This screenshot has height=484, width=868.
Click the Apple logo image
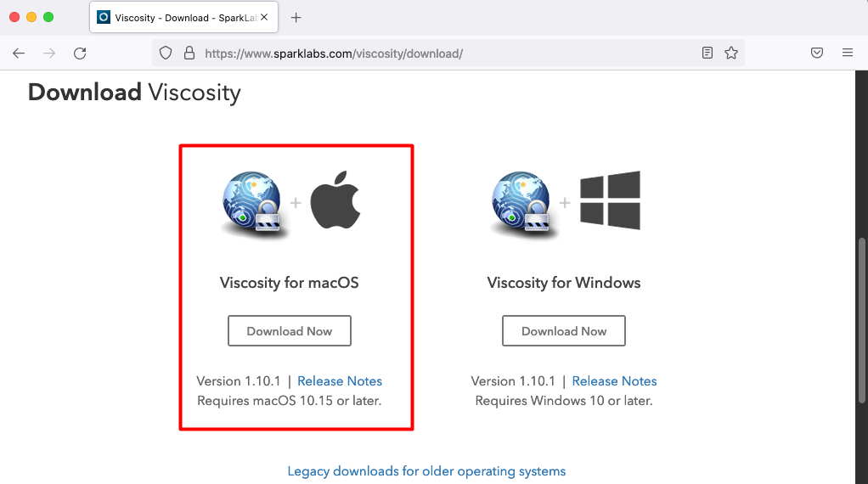[335, 200]
